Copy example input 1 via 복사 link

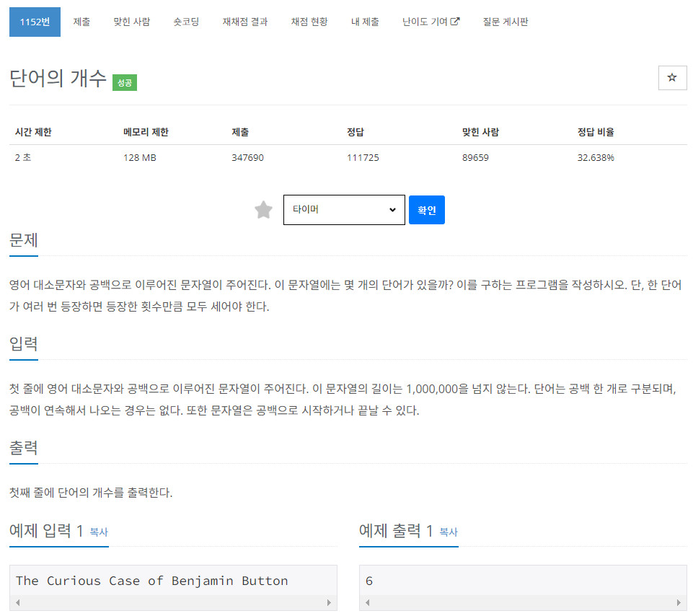pos(99,532)
